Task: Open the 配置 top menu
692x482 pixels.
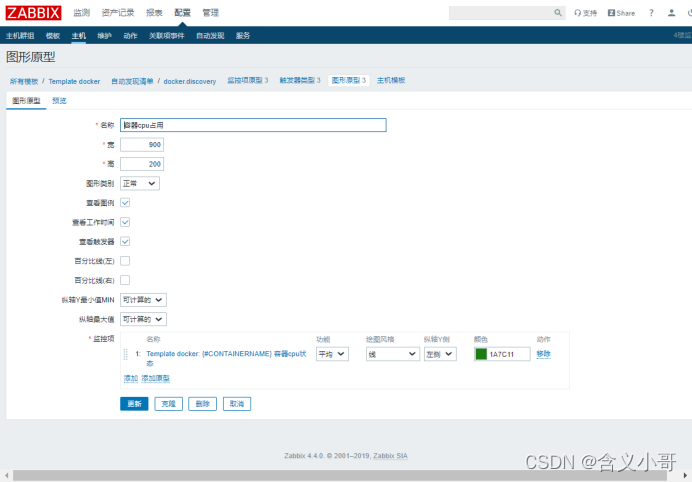Action: tap(182, 13)
